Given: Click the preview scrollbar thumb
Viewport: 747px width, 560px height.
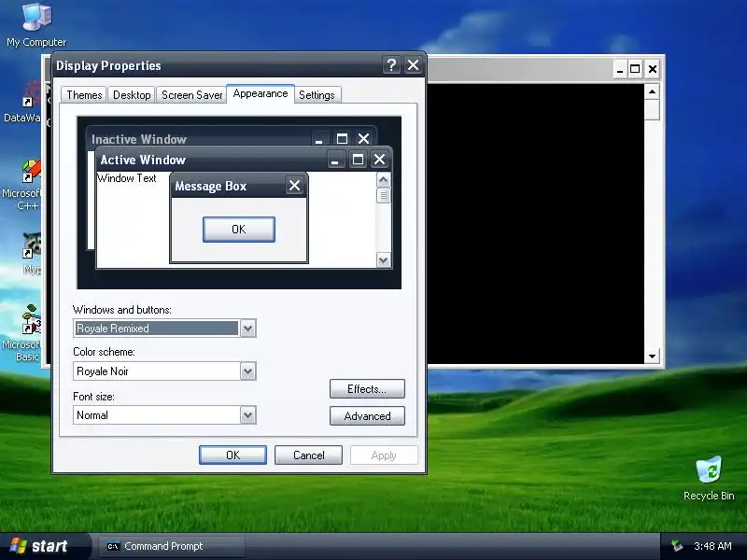Looking at the screenshot, I should [x=383, y=196].
